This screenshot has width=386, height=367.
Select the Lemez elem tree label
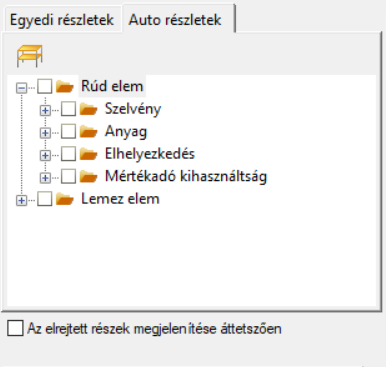click(x=120, y=199)
